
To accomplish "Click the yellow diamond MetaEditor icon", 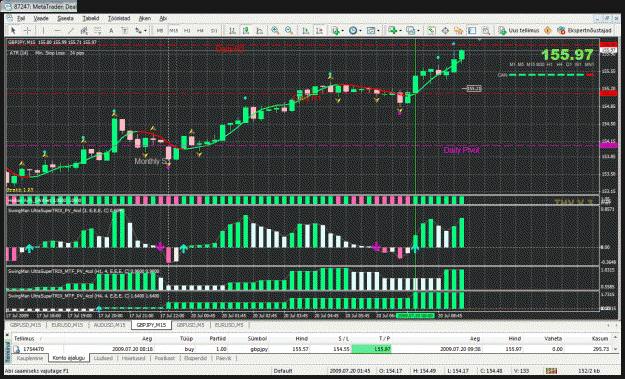I will tap(548, 30).
